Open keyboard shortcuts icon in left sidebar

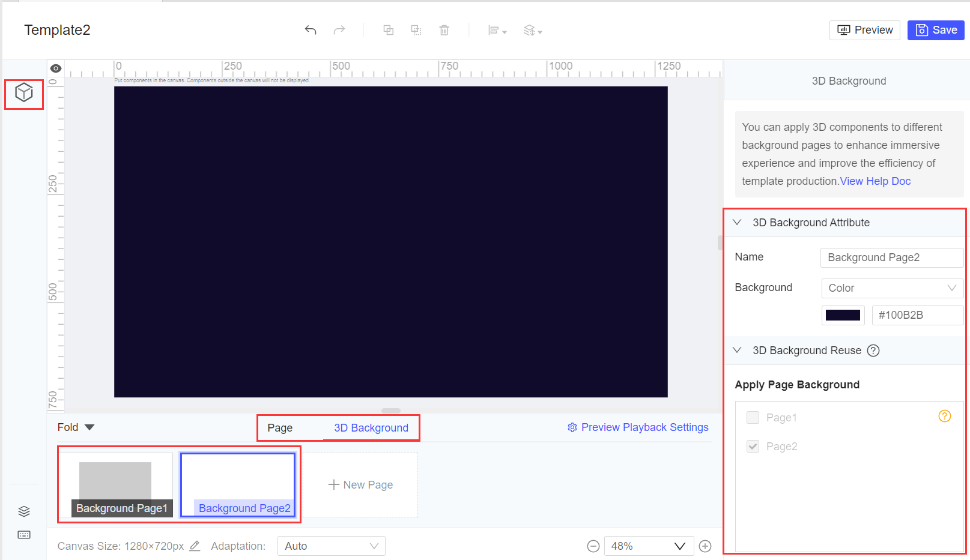point(23,535)
